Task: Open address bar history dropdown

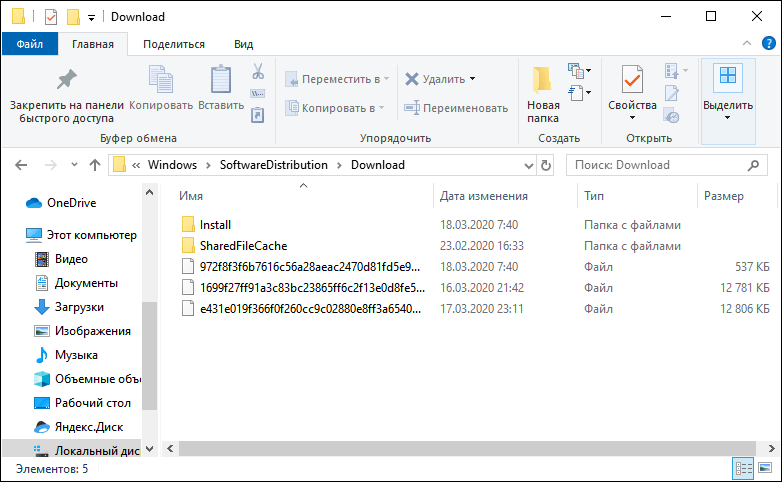Action: click(x=529, y=165)
